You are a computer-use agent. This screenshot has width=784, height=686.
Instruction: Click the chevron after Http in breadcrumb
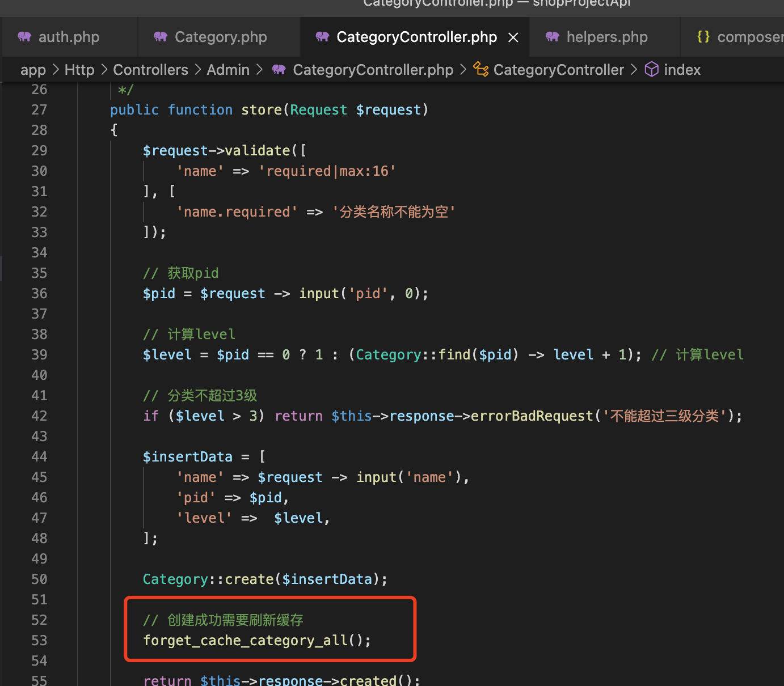click(x=104, y=70)
